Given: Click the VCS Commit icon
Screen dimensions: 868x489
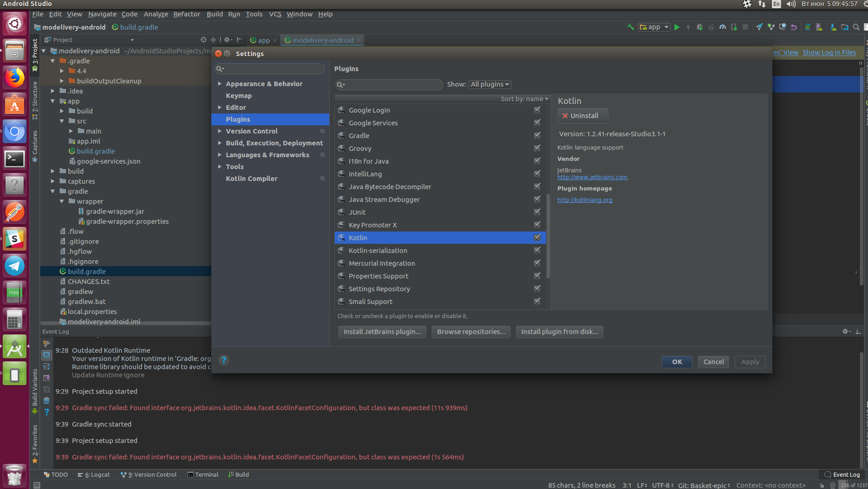Looking at the screenshot, I should pyautogui.click(x=771, y=27).
